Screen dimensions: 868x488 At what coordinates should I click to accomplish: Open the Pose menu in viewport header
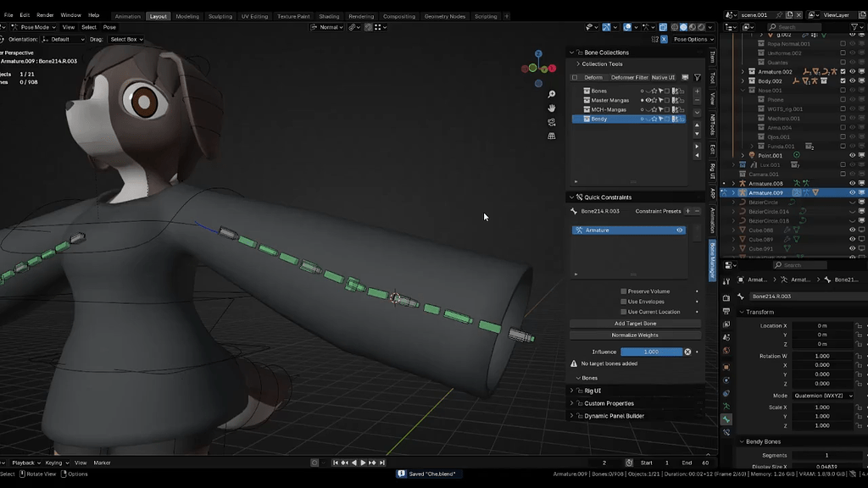pyautogui.click(x=109, y=27)
